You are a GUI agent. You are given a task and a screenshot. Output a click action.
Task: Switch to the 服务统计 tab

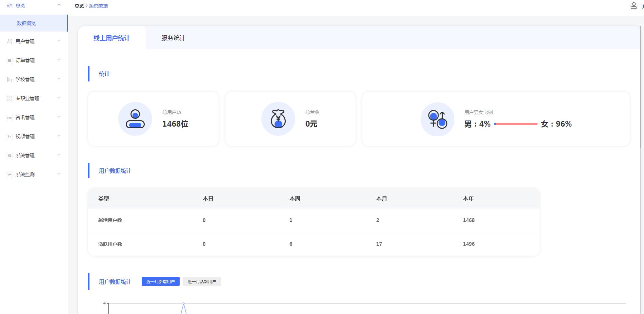[173, 38]
